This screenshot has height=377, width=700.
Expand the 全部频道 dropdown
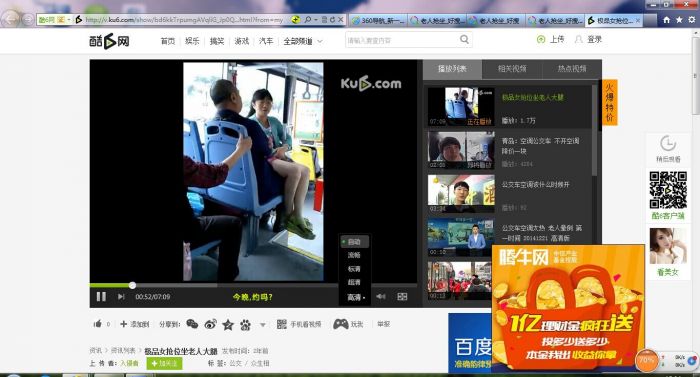click(x=303, y=41)
